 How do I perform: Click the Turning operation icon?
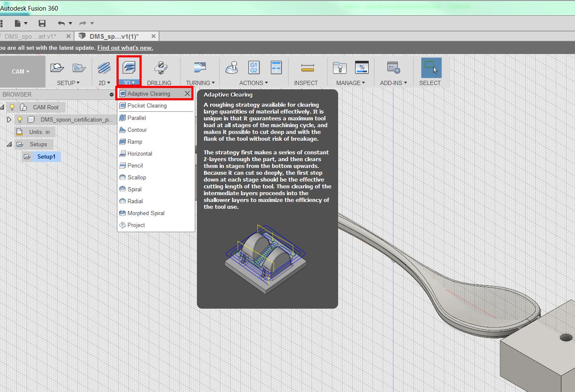(199, 68)
